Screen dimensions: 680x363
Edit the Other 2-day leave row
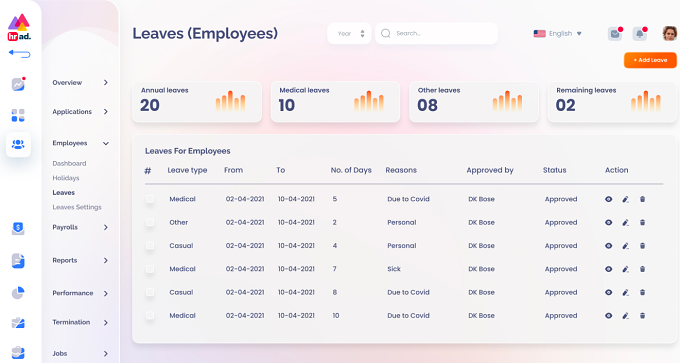[x=625, y=222]
